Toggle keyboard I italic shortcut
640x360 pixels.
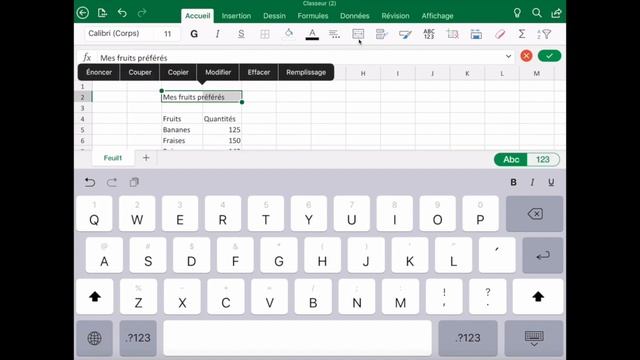click(x=532, y=182)
